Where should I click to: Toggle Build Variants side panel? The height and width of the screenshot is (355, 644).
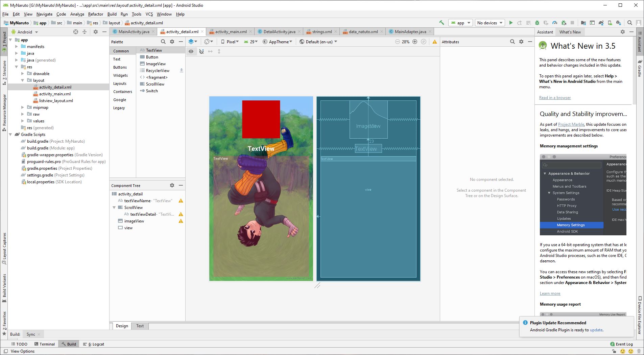coord(4,288)
